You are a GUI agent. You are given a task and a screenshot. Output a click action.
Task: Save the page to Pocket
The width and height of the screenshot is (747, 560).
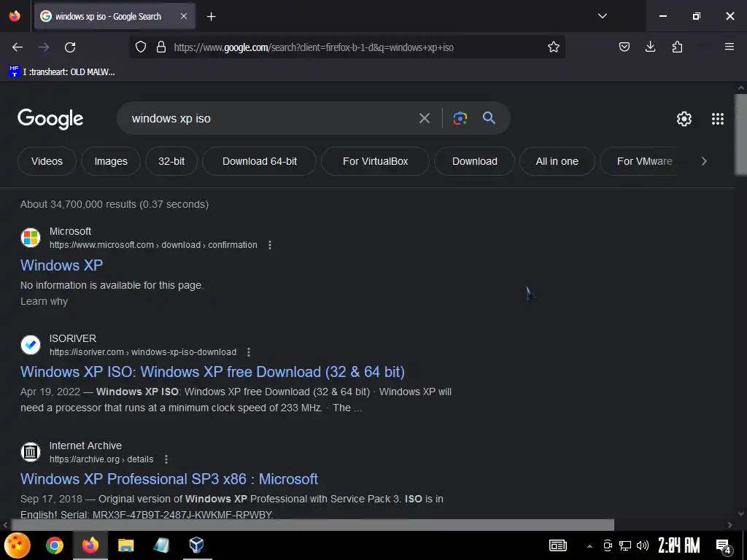click(624, 47)
